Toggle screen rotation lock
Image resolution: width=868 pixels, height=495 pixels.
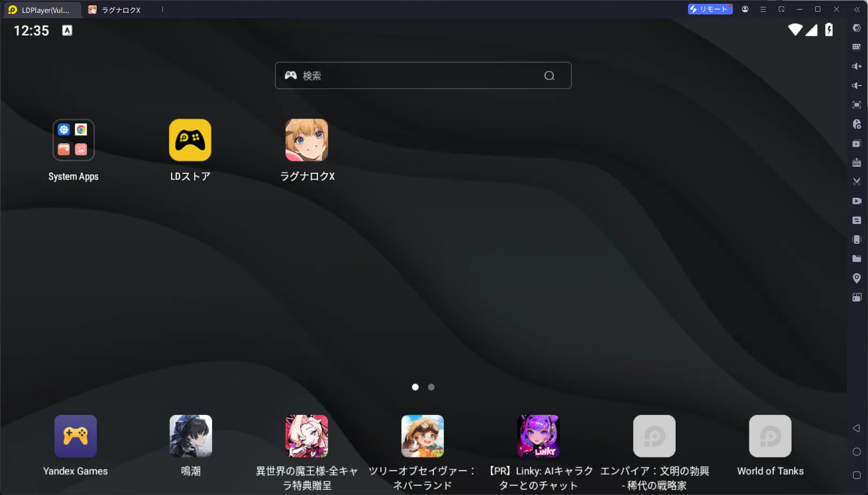click(x=857, y=297)
